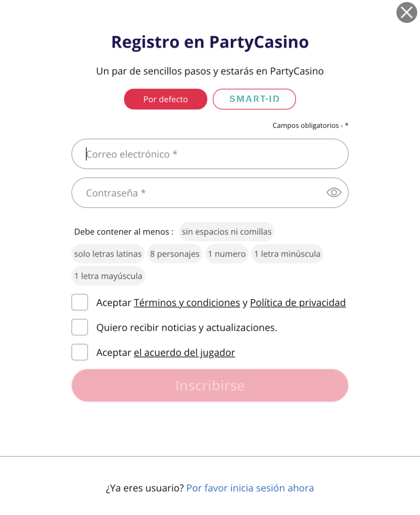Screen dimensions: 420x515
Task: Show the password with the eye icon
Action: tap(334, 192)
